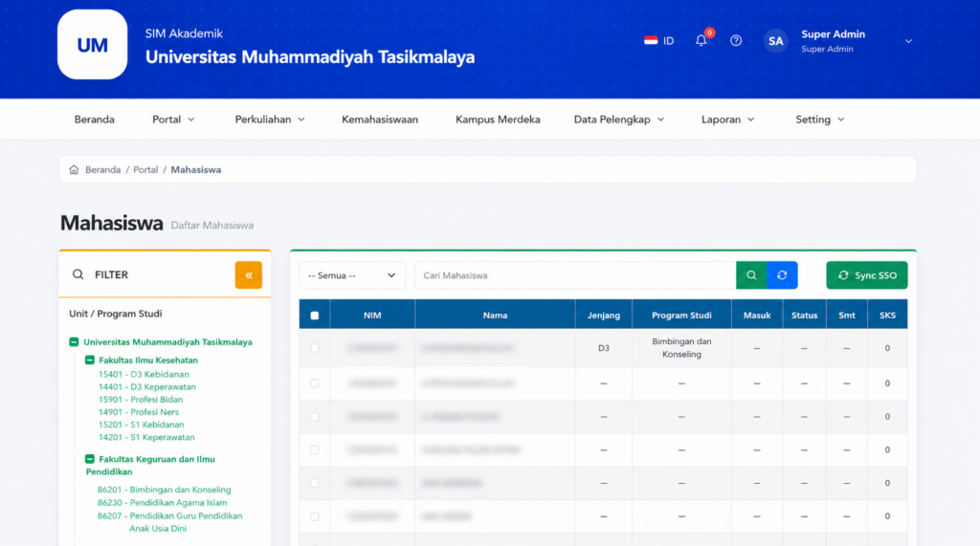Image resolution: width=980 pixels, height=546 pixels.
Task: Click Status column header
Action: click(x=804, y=316)
